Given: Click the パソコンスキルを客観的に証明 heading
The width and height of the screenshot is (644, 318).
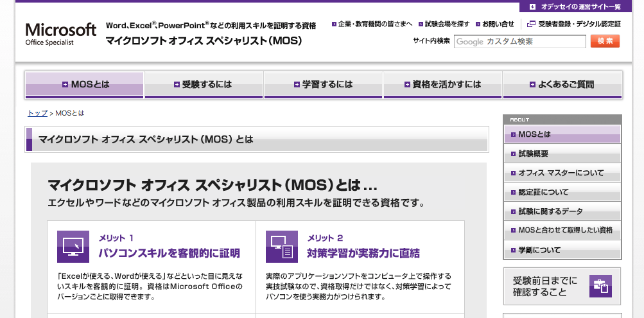Looking at the screenshot, I should [170, 253].
